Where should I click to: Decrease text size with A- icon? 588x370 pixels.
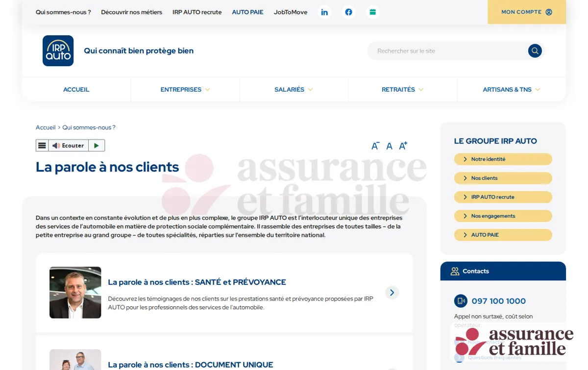(x=375, y=146)
